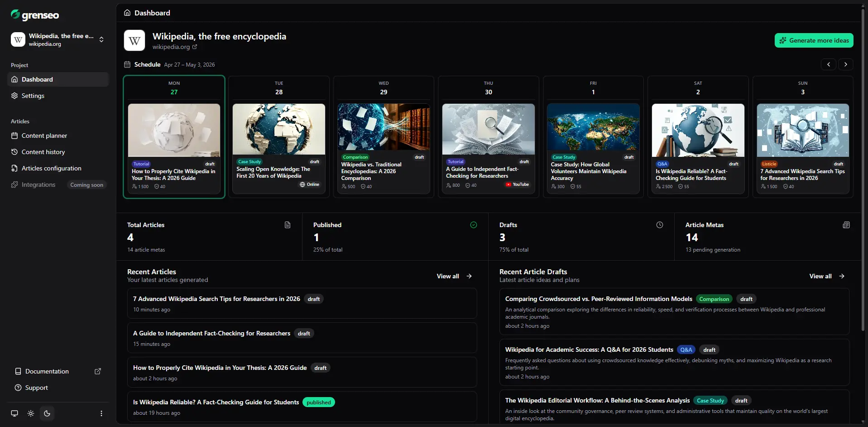Open the project switcher chevron
Viewport: 868px width, 427px height.
(101, 39)
